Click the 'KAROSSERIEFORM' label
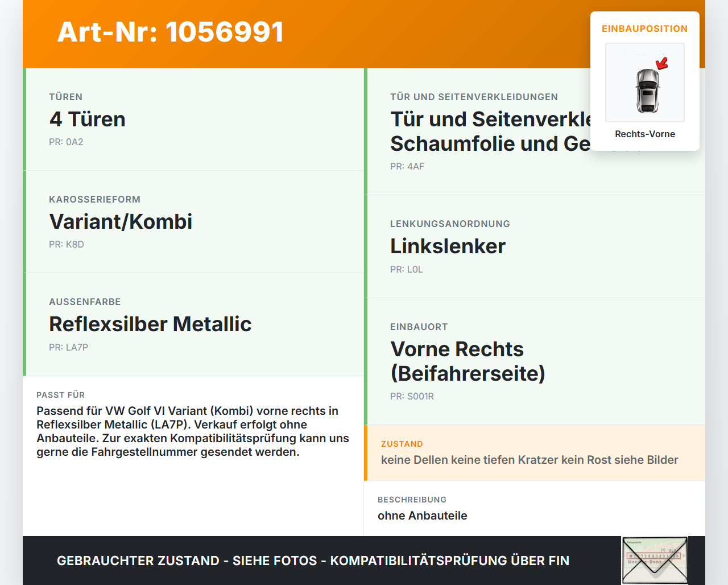Image resolution: width=728 pixels, height=585 pixels. pos(94,199)
